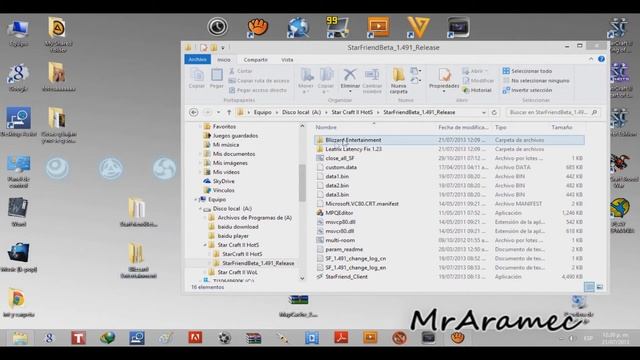Select the Cortar command
Viewport: 640px width, 360px height.
pyautogui.click(x=241, y=71)
